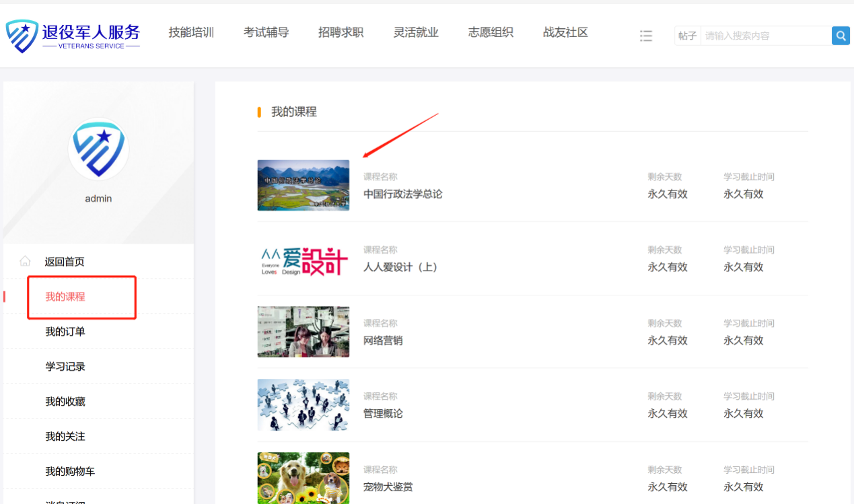Viewport: 854px width, 504px height.
Task: Select 我的课程 in the sidebar
Action: (x=65, y=297)
